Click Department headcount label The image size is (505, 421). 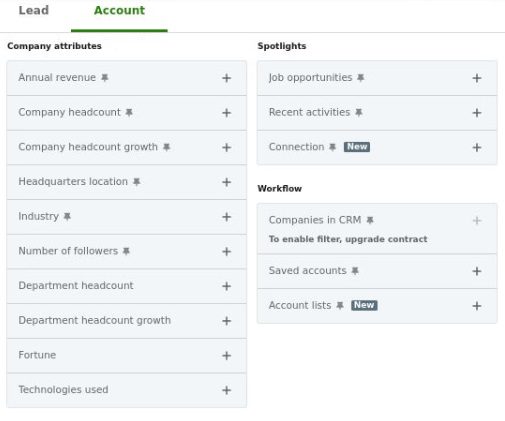pos(76,286)
